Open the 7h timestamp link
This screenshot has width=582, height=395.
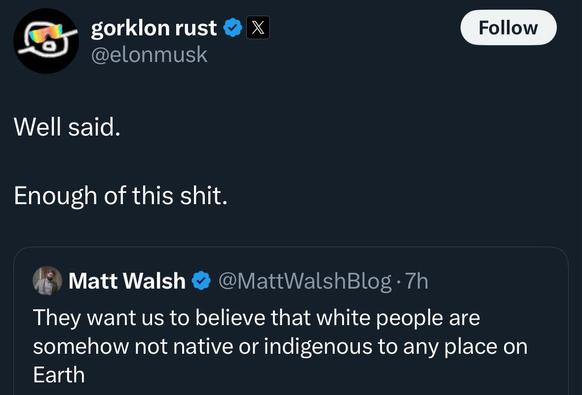coord(416,281)
